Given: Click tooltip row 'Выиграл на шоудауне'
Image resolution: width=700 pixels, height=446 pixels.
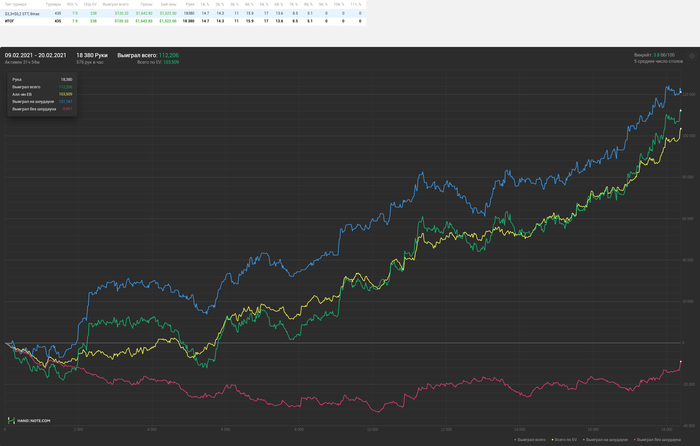Looking at the screenshot, I should click(42, 102).
